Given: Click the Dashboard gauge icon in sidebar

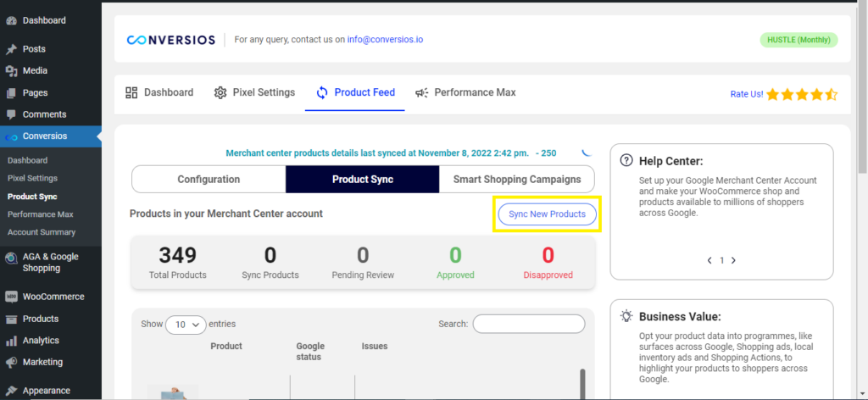Looking at the screenshot, I should (11, 20).
